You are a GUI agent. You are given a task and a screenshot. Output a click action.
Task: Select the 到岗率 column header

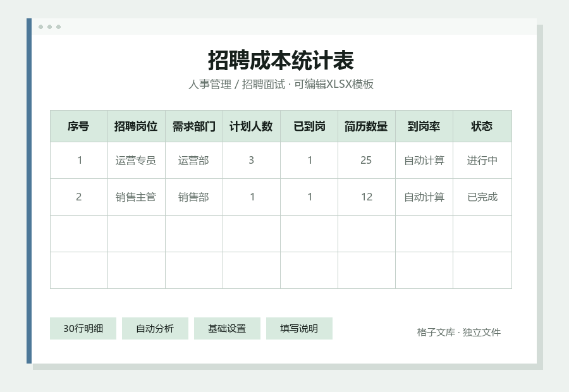424,126
